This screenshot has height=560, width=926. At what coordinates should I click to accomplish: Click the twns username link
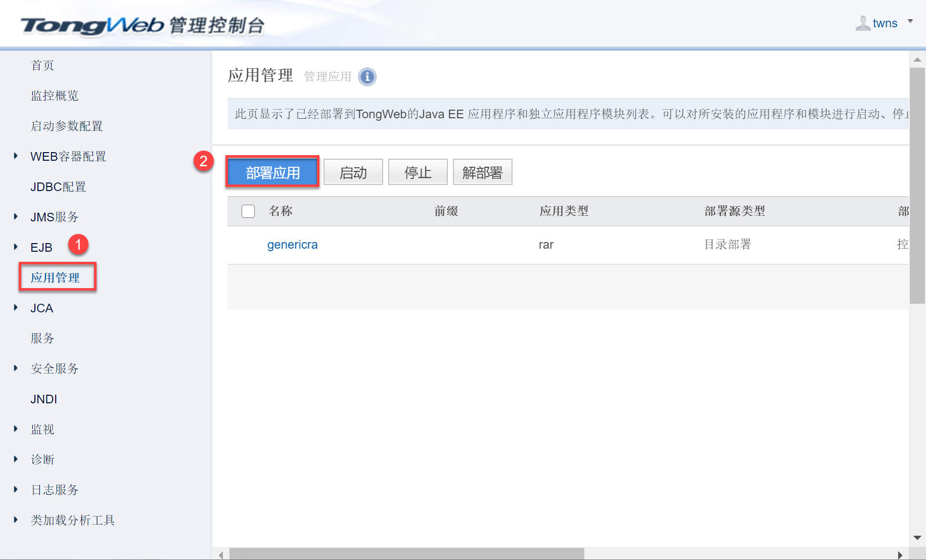tap(885, 23)
